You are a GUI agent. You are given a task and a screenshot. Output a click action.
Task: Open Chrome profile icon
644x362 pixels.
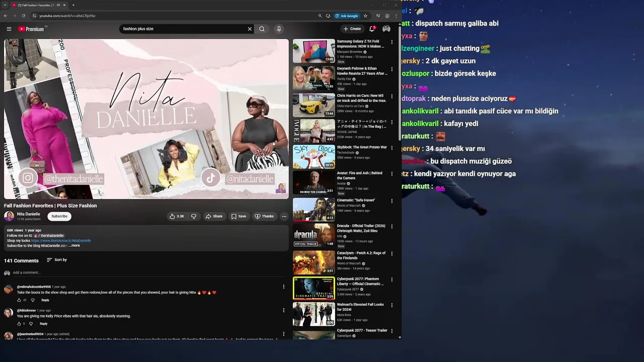387,16
